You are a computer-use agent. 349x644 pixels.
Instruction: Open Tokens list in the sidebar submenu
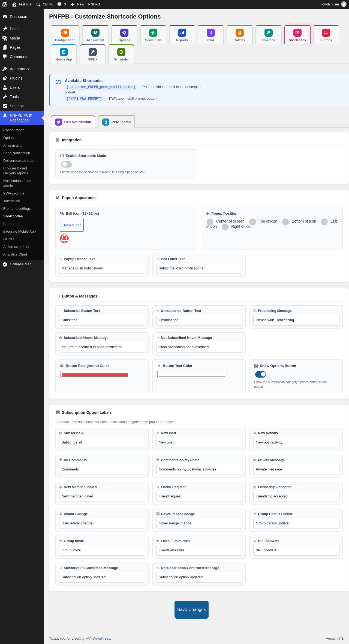coord(11,201)
